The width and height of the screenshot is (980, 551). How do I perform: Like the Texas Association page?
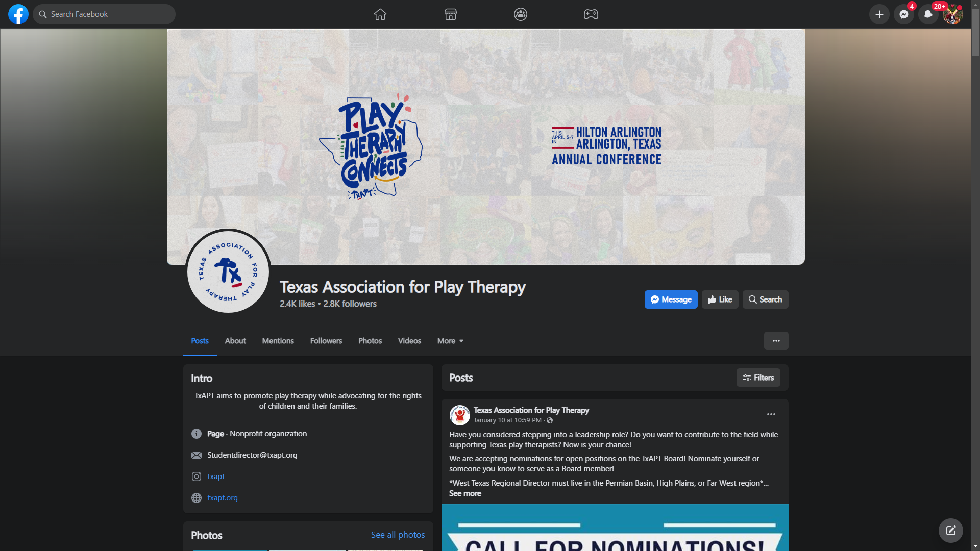click(x=720, y=299)
